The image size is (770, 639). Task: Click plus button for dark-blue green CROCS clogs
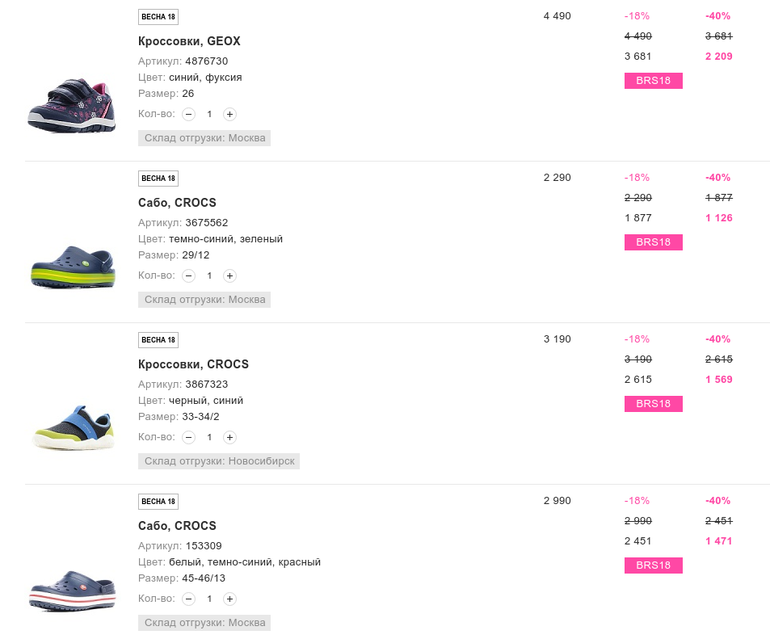(229, 276)
